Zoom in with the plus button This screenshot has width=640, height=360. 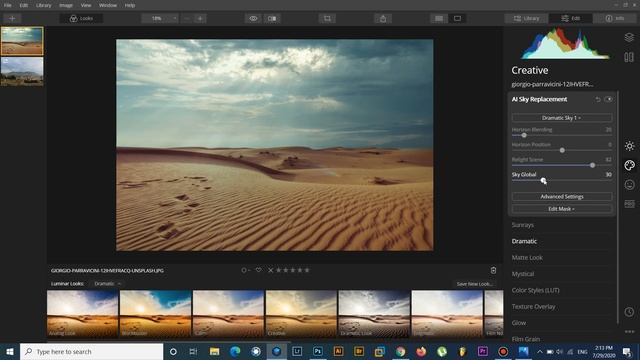(x=200, y=18)
